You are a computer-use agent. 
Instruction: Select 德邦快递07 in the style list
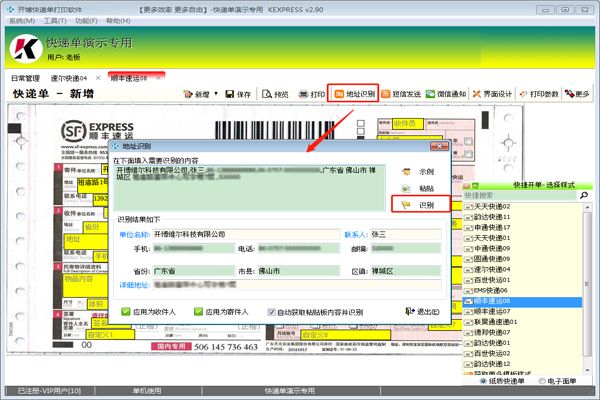[523, 332]
